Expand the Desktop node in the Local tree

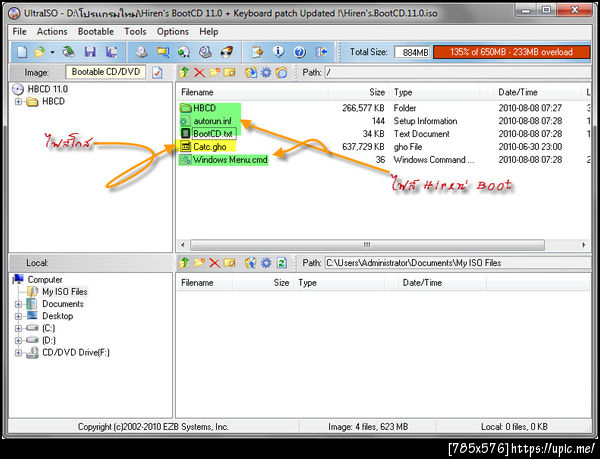click(18, 316)
